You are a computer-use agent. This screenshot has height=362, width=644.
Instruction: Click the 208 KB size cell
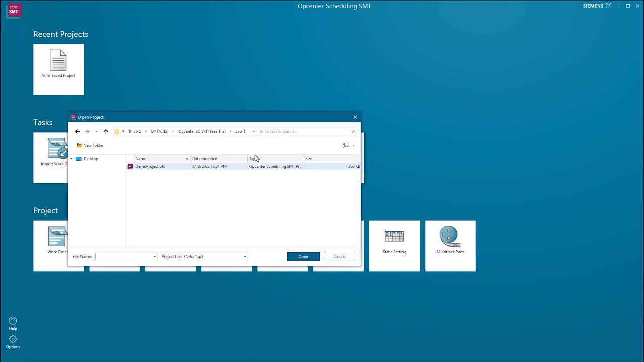pyautogui.click(x=354, y=166)
